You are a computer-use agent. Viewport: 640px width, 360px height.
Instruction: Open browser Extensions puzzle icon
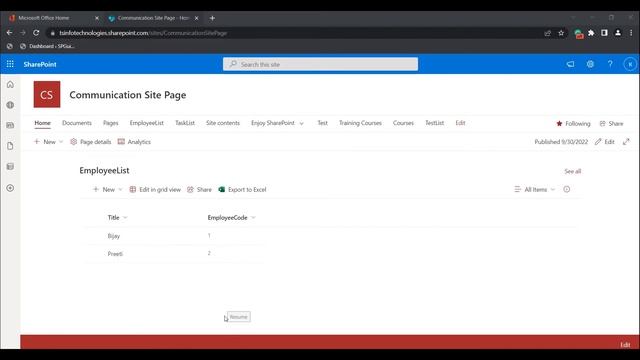point(591,33)
